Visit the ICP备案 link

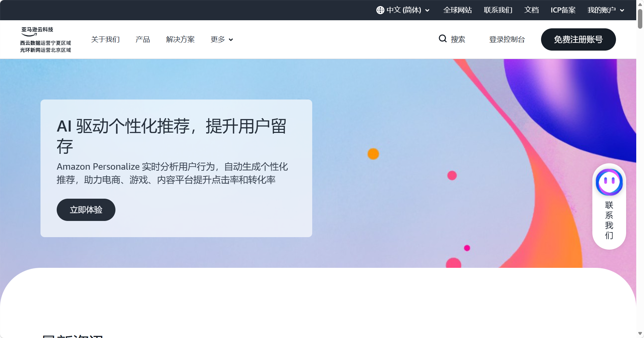click(563, 10)
